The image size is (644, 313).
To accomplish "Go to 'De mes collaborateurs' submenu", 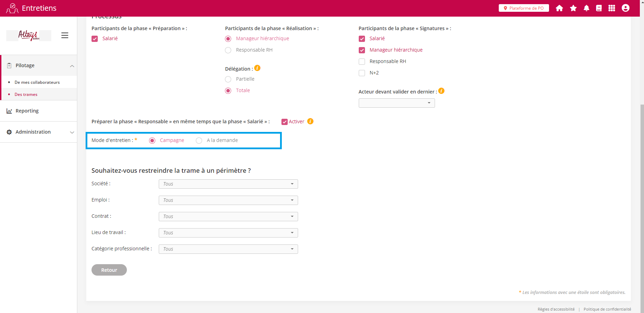I will pos(37,82).
